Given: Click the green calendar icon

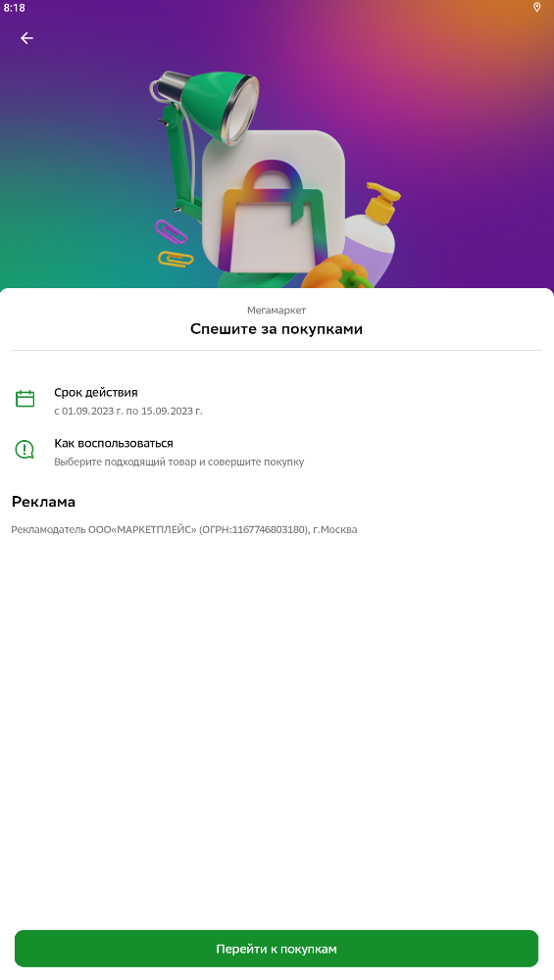Looking at the screenshot, I should tap(25, 399).
